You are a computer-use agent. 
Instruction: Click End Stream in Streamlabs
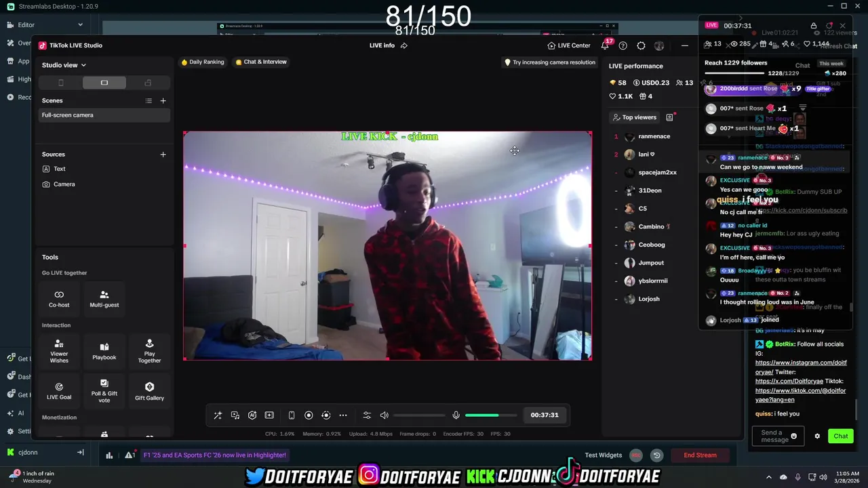click(x=700, y=455)
